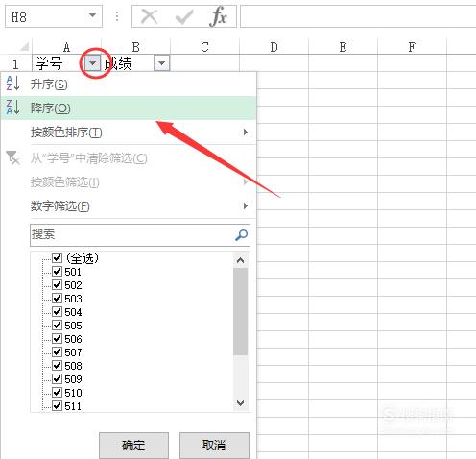
Task: Uncheck the 505 checkbox
Action: 57,326
